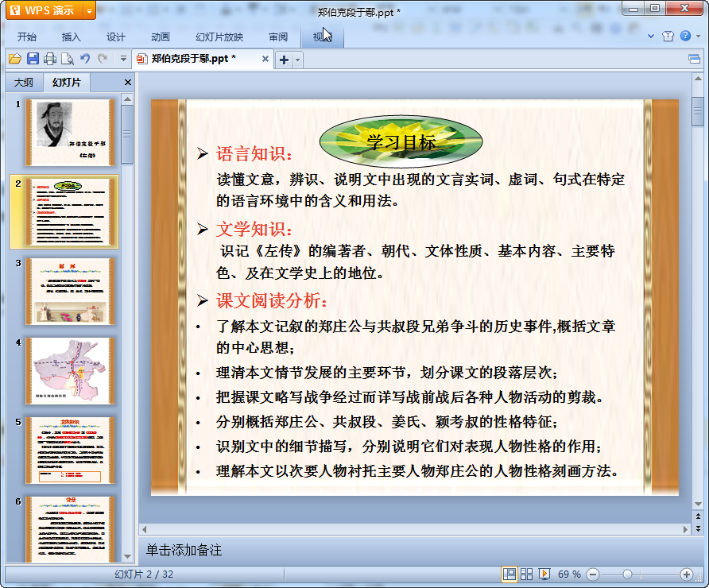Select slide 3 thumbnail
The image size is (709, 588).
pos(70,292)
